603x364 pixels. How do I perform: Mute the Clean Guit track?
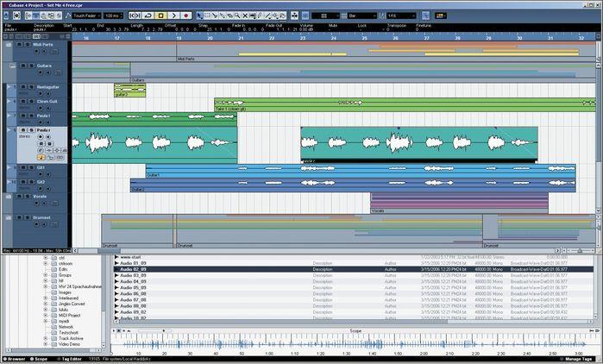click(23, 102)
